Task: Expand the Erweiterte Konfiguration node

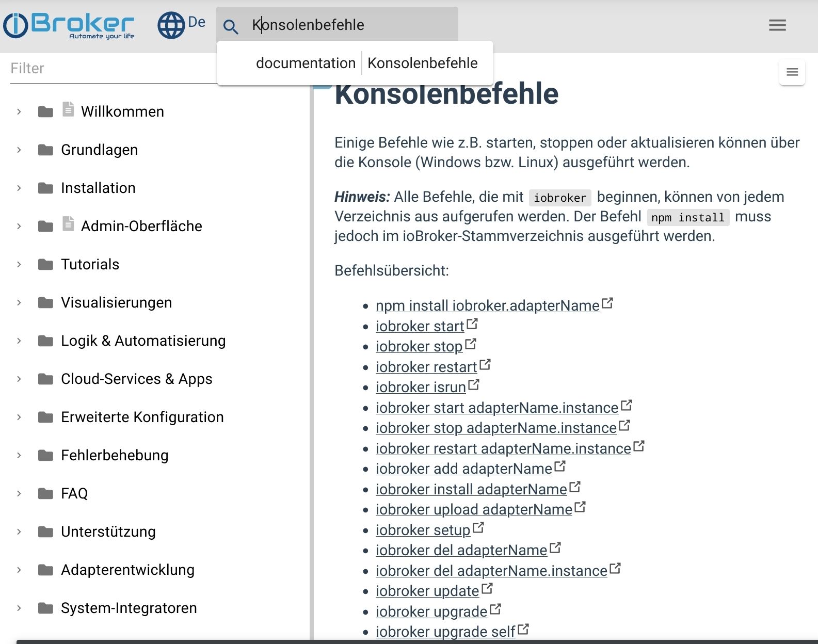Action: tap(19, 417)
